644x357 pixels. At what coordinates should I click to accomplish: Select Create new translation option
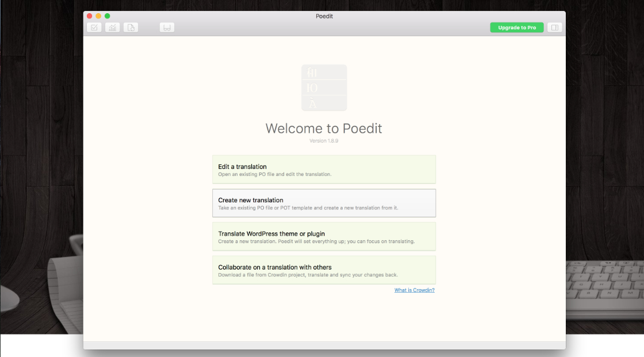(324, 203)
